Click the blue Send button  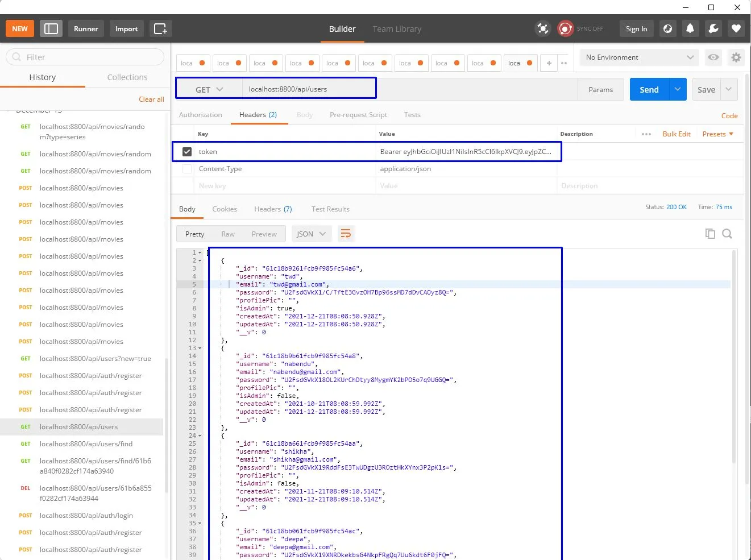tap(649, 90)
